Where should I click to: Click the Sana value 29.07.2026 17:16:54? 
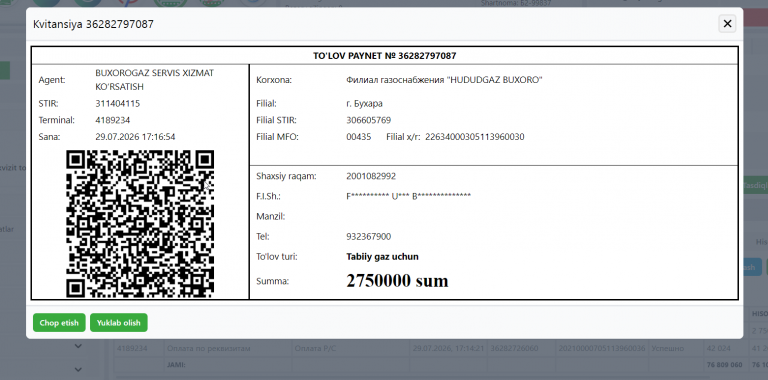(135, 137)
